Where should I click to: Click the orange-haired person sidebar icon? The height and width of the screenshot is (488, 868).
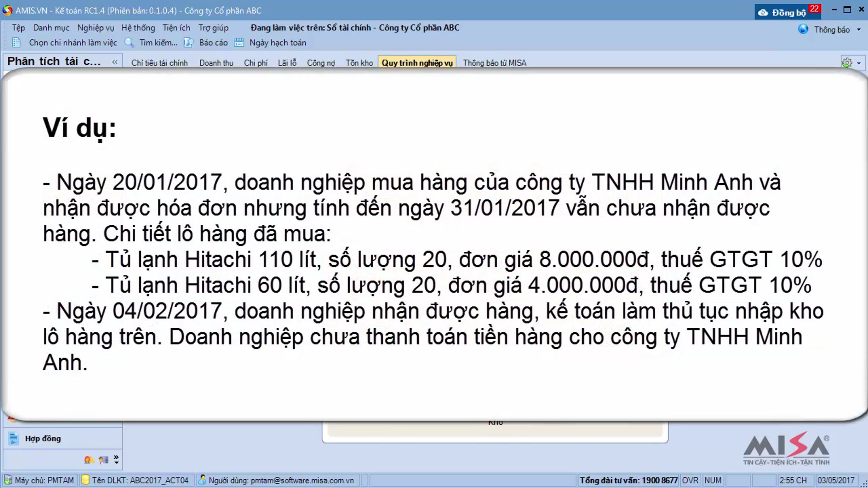coord(89,460)
